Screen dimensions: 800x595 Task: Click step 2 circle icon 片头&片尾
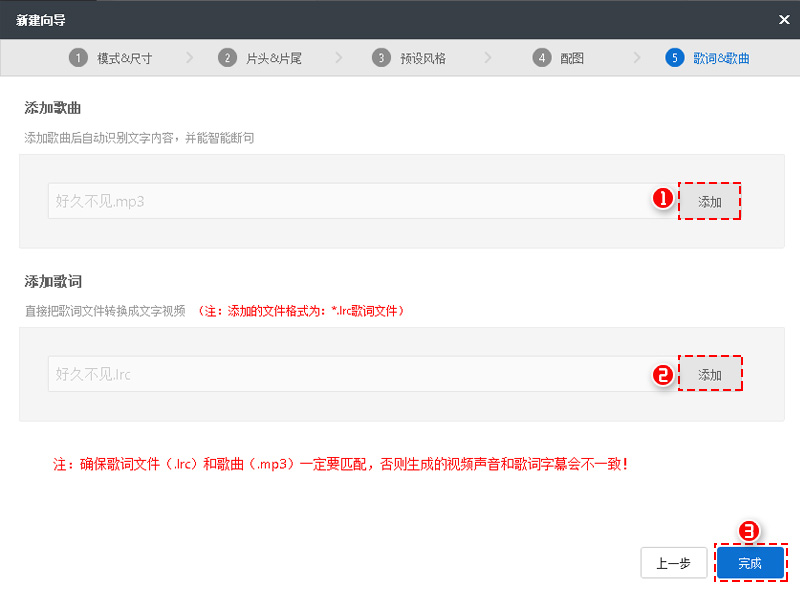(229, 58)
